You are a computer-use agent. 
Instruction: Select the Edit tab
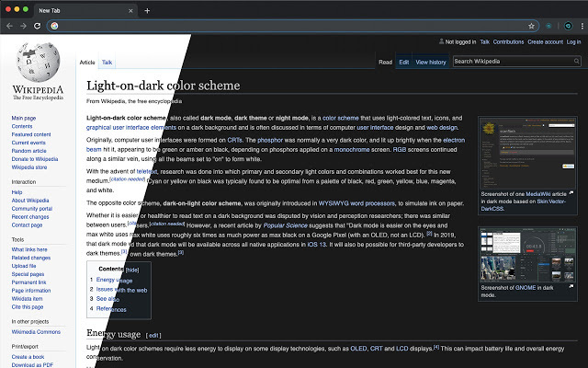[404, 63]
